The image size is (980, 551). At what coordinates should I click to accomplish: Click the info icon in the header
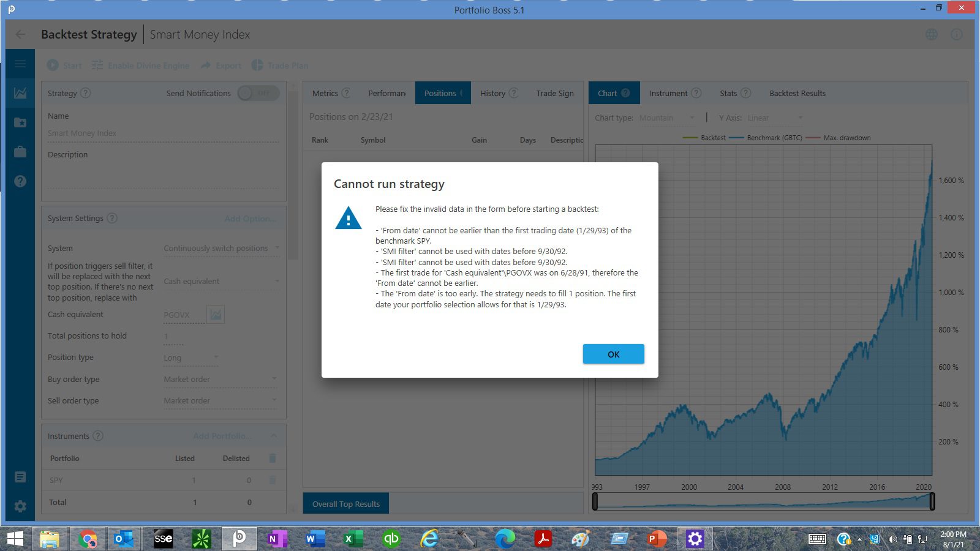(x=957, y=34)
